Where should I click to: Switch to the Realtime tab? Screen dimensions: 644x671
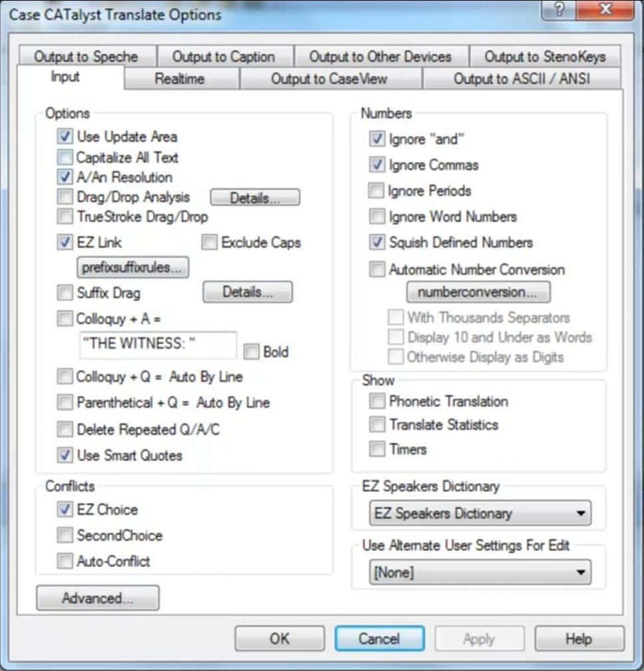coord(180,77)
